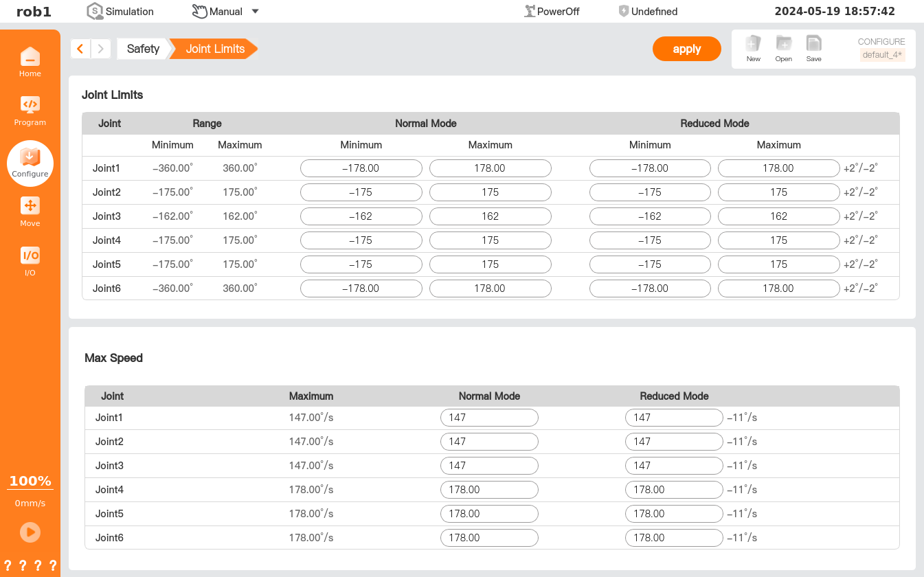Navigate back with the left arrow

click(80, 49)
